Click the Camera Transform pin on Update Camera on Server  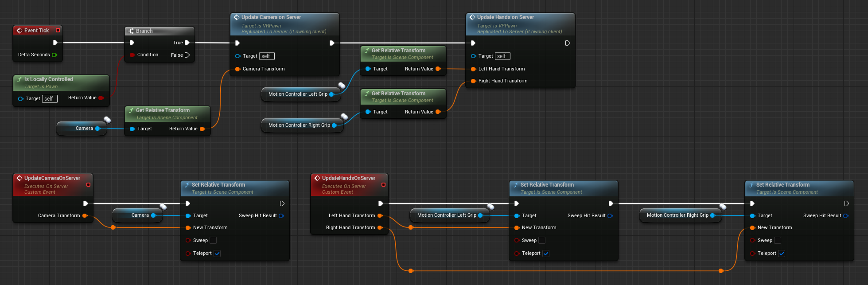pyautogui.click(x=237, y=69)
